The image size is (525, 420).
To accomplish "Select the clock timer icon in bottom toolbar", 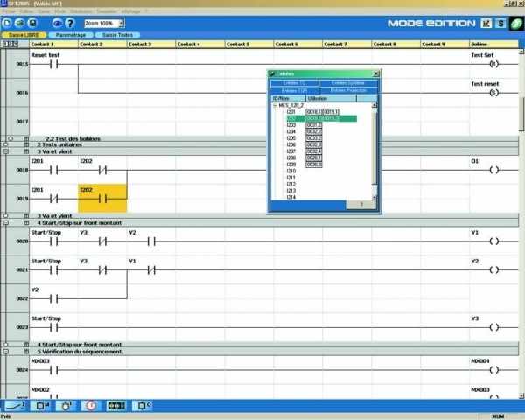I will [91, 405].
